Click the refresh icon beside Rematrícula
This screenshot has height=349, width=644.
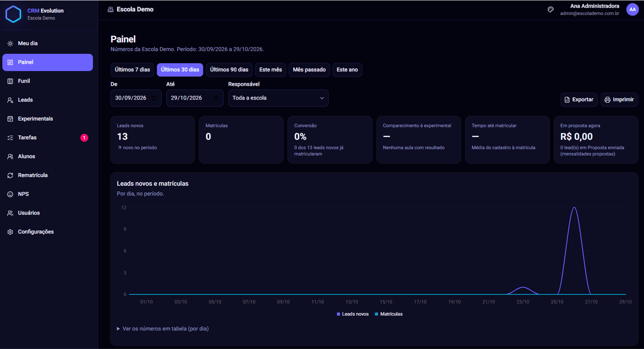point(10,175)
